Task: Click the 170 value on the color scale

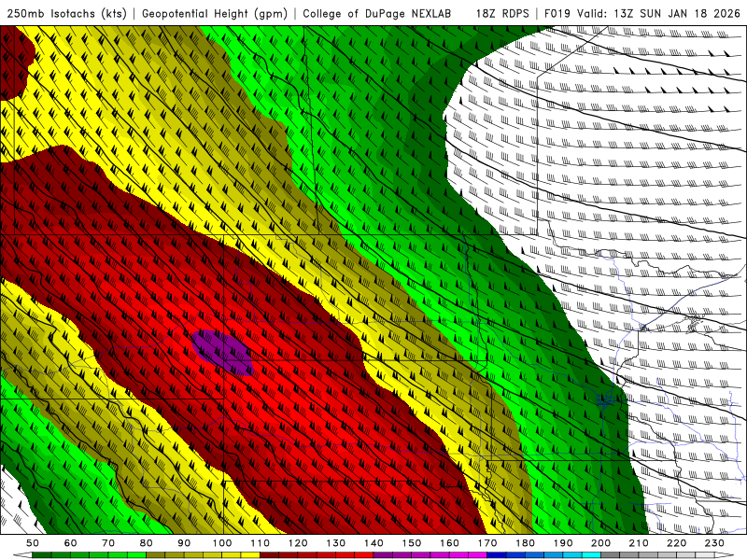Action: point(487,543)
